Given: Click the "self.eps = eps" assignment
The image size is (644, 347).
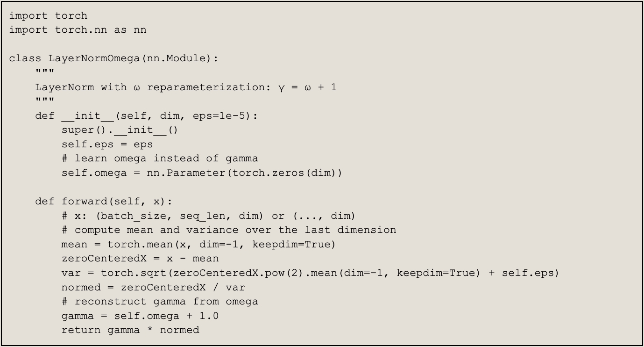Looking at the screenshot, I should tap(107, 145).
